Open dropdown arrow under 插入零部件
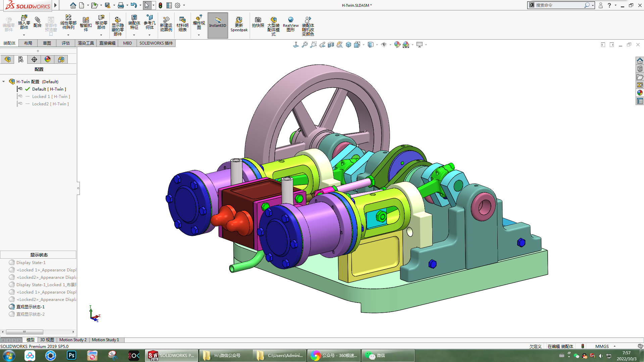This screenshot has height=362, width=644. (x=24, y=35)
